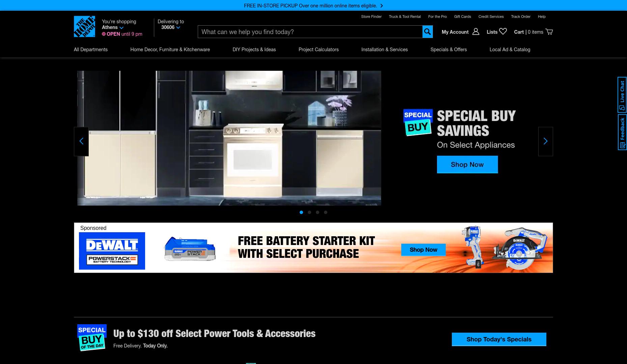Click the search input field
The width and height of the screenshot is (627, 364).
coord(310,32)
